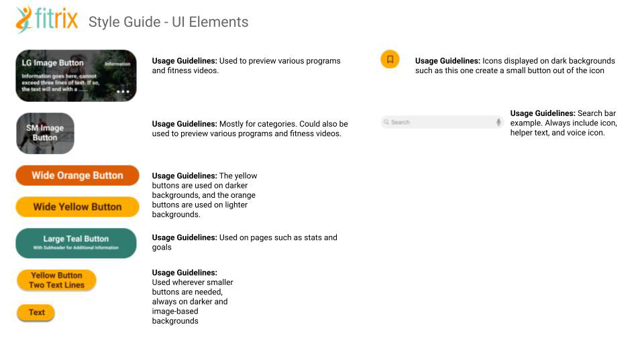The height and width of the screenshot is (362, 644).
Task: Tap the microphone voice icon
Action: tap(498, 122)
